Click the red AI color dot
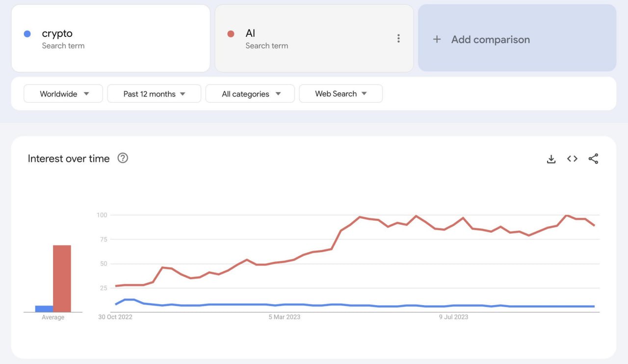Viewport: 628px width, 364px height. pyautogui.click(x=231, y=34)
